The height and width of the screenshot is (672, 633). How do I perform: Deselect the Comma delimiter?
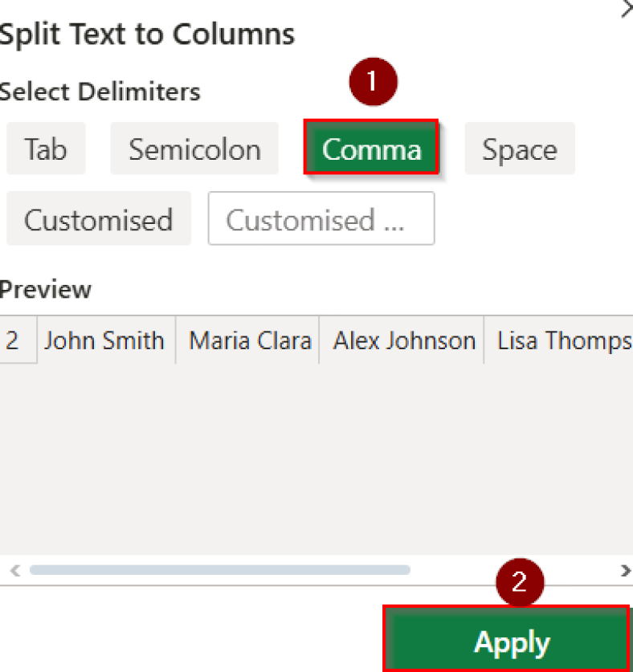click(370, 149)
